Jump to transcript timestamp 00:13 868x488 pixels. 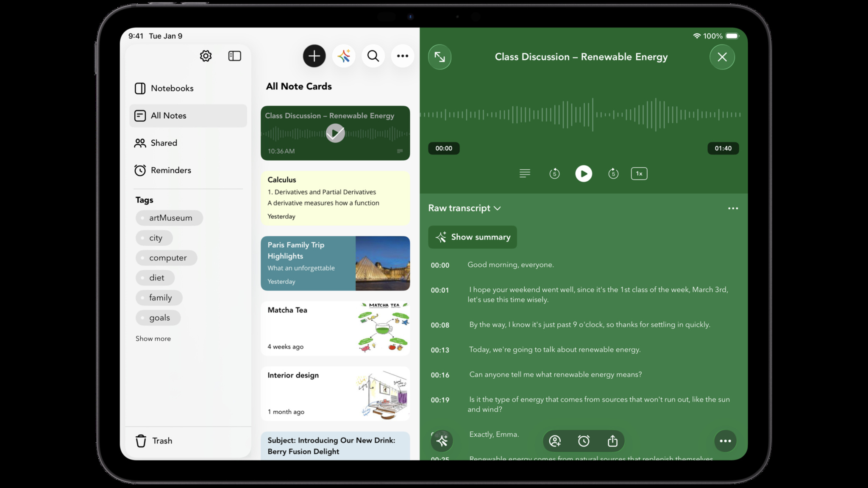(x=440, y=350)
